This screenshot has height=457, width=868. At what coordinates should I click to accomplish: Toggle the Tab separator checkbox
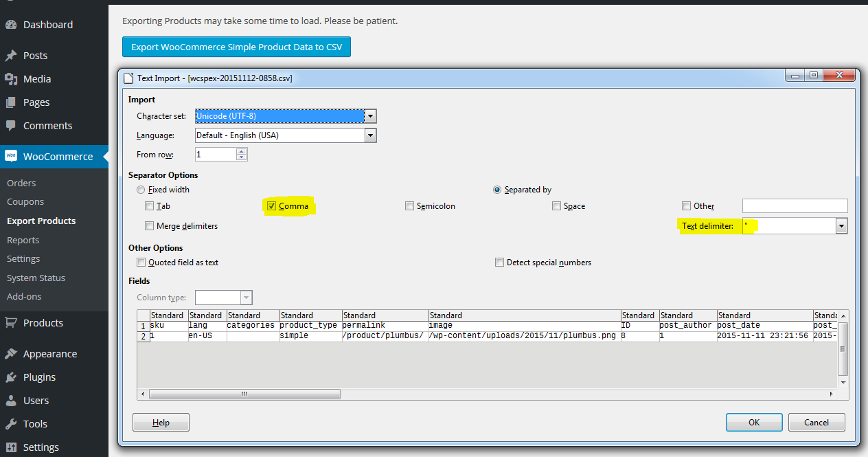point(150,206)
